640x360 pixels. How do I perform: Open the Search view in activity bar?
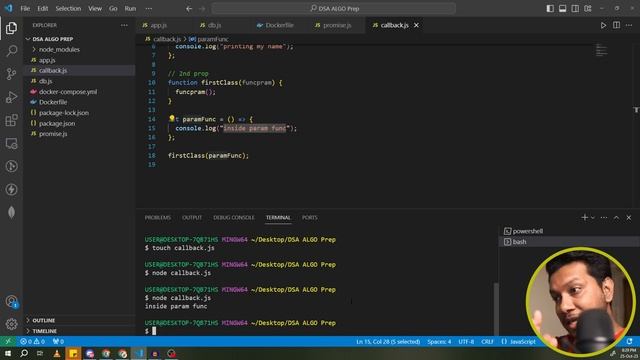(11, 51)
